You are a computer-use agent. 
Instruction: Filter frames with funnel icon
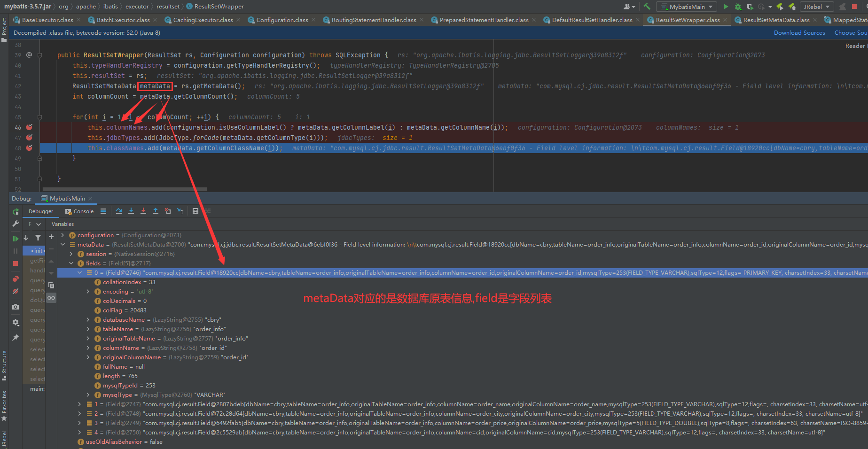(38, 238)
